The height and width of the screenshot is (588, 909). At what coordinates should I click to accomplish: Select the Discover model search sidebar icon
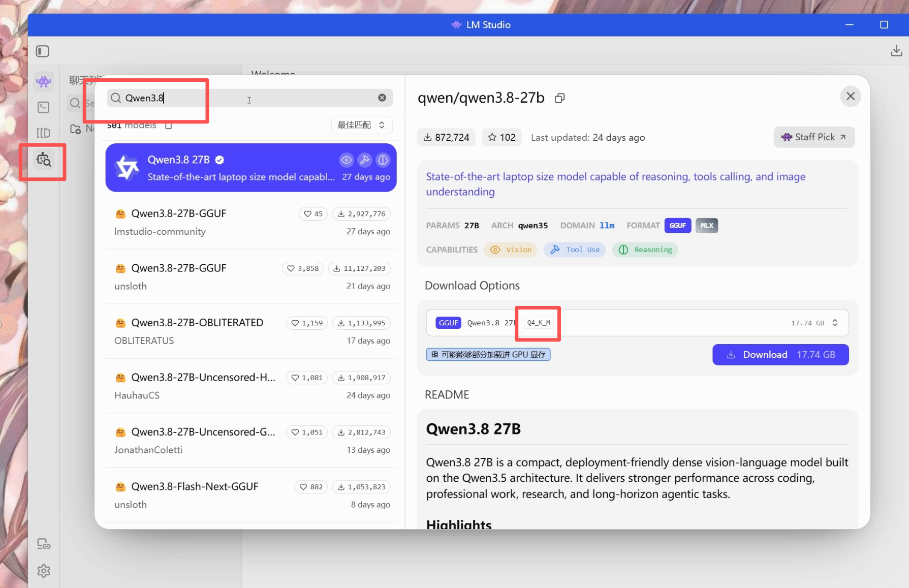[x=44, y=160]
